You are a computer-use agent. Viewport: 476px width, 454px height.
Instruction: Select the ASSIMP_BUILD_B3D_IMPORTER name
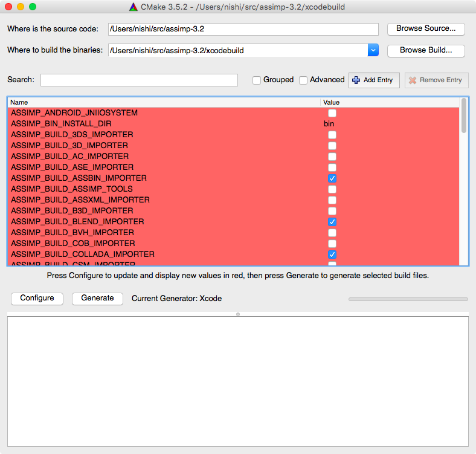point(72,210)
